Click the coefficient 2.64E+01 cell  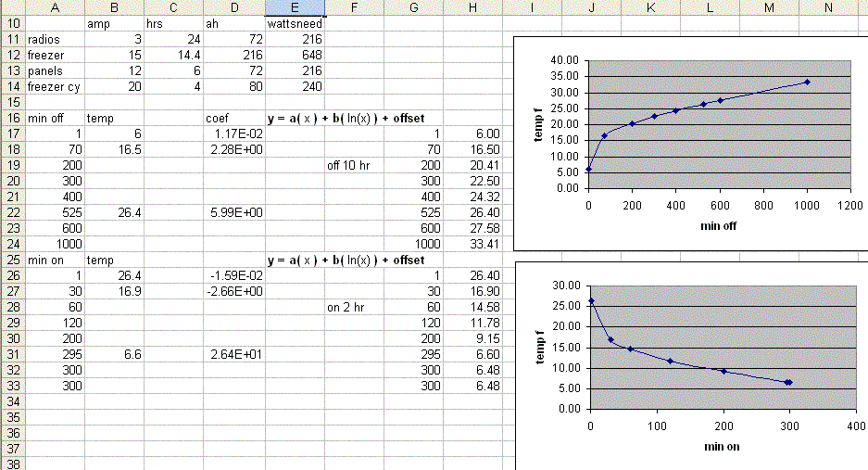pos(234,354)
